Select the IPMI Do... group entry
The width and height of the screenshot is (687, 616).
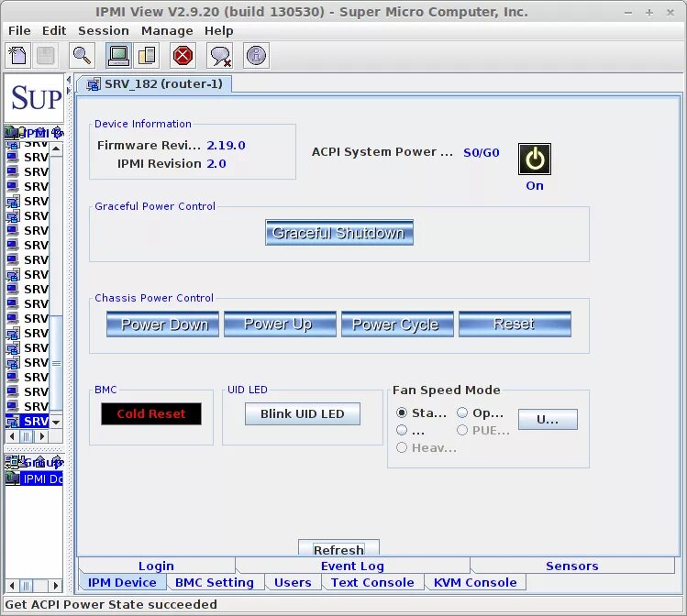(x=34, y=478)
